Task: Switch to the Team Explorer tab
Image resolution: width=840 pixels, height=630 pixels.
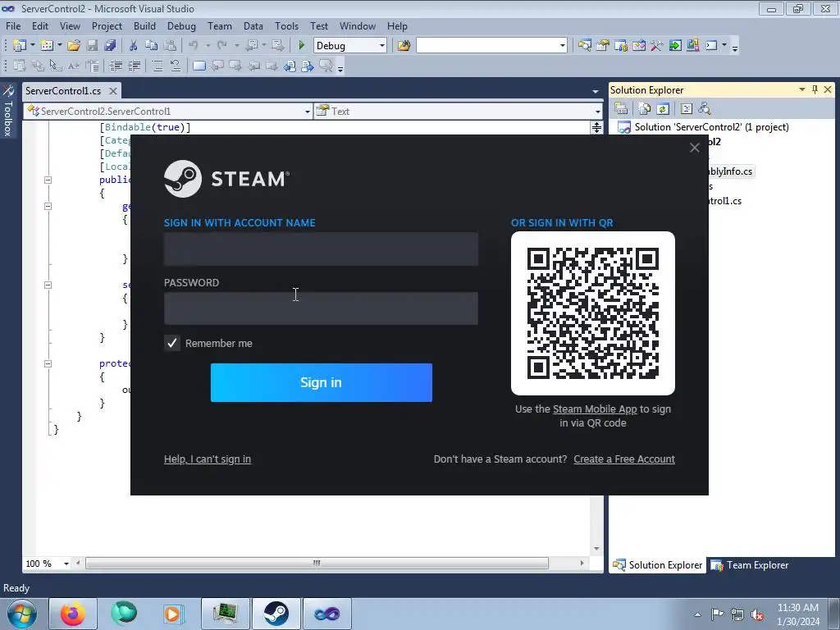Action: pyautogui.click(x=750, y=564)
